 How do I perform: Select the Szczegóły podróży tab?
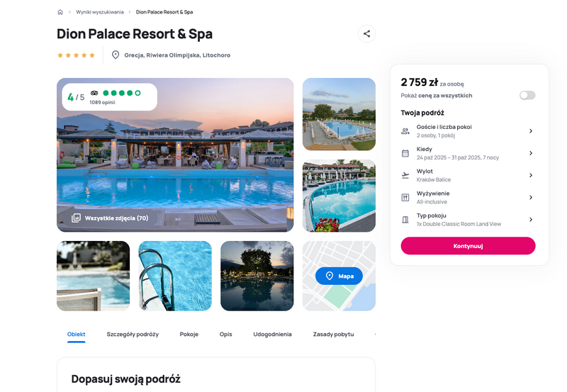point(133,334)
